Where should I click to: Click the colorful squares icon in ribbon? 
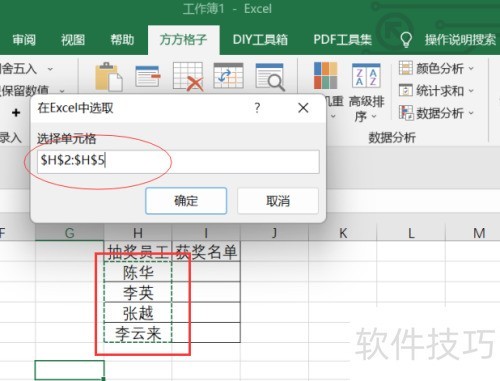coord(325,76)
